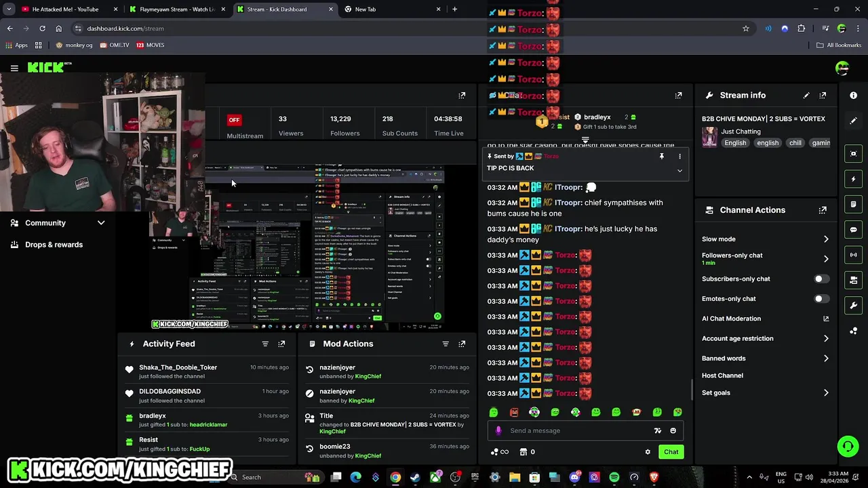Open KingChief link on boomie23 unbanned entry
Viewport: 868px width, 488px height.
pyautogui.click(x=368, y=456)
